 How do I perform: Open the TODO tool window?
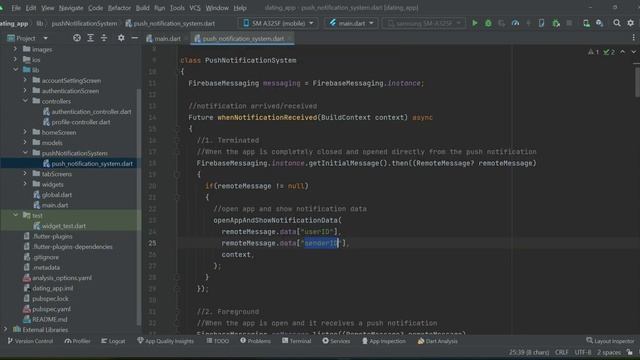218,341
